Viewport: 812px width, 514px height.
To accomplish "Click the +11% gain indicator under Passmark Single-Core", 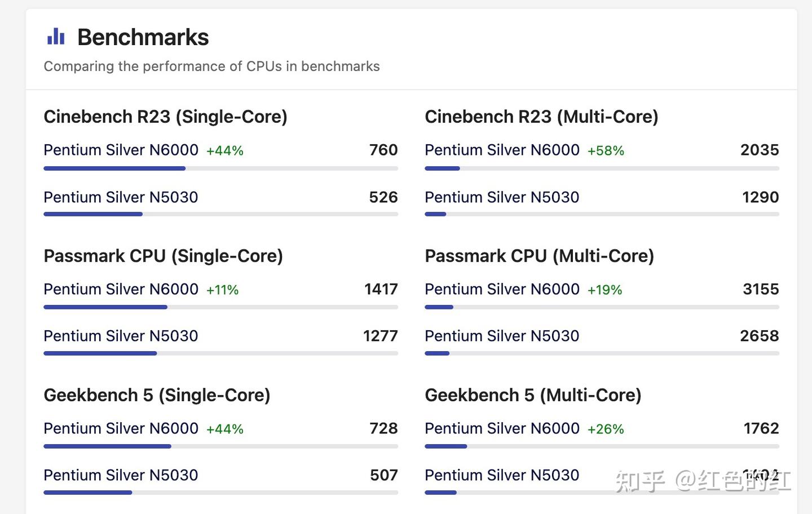I will click(x=221, y=290).
